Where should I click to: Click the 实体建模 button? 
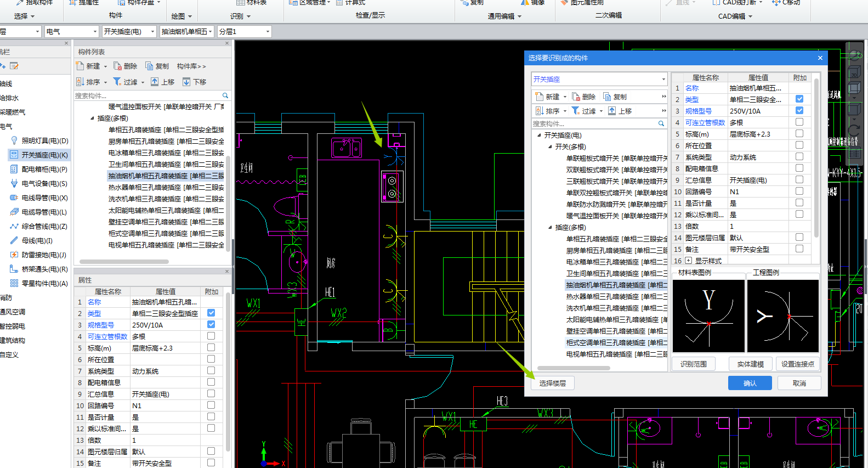pos(751,364)
